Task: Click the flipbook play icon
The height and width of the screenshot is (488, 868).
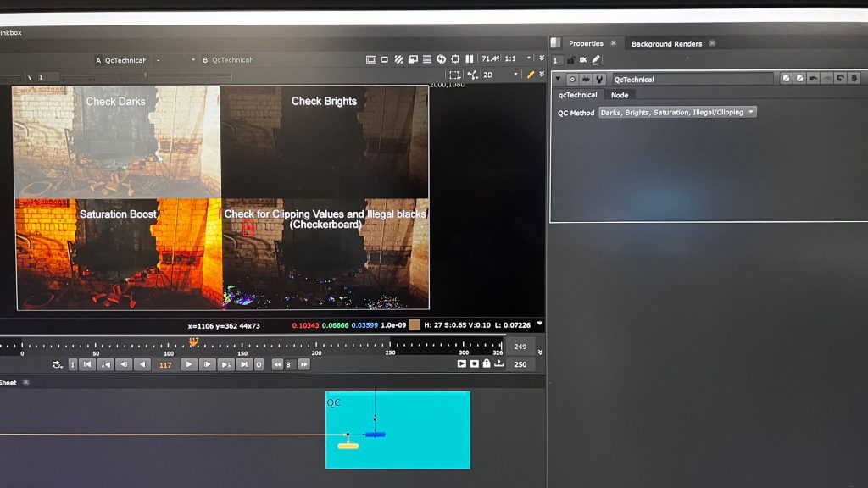Action: tap(462, 363)
